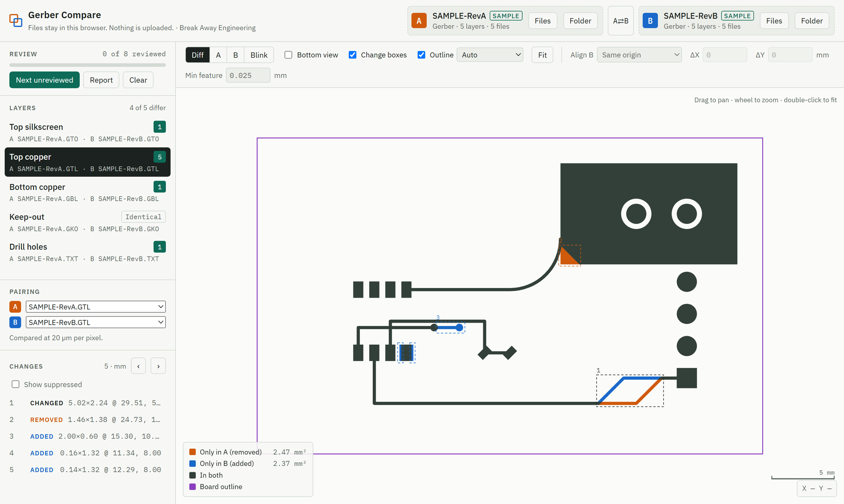
Task: Click the orange A pairing badge
Action: [x=15, y=307]
